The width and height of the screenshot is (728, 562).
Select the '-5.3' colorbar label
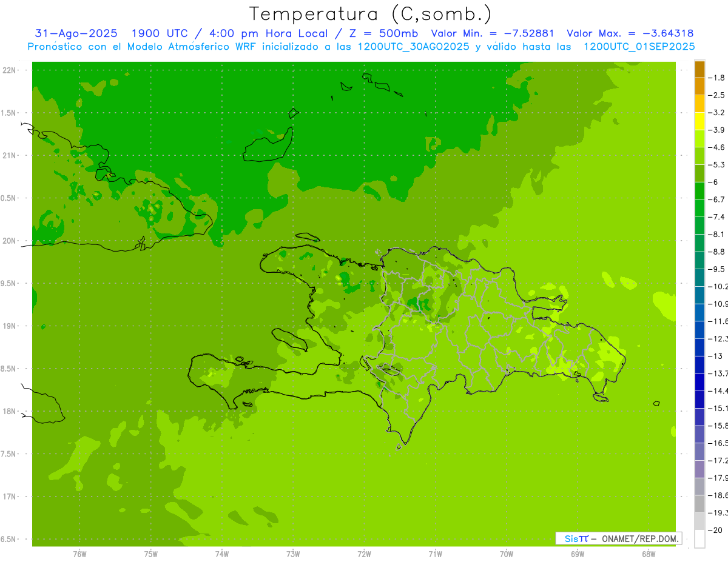pyautogui.click(x=716, y=165)
